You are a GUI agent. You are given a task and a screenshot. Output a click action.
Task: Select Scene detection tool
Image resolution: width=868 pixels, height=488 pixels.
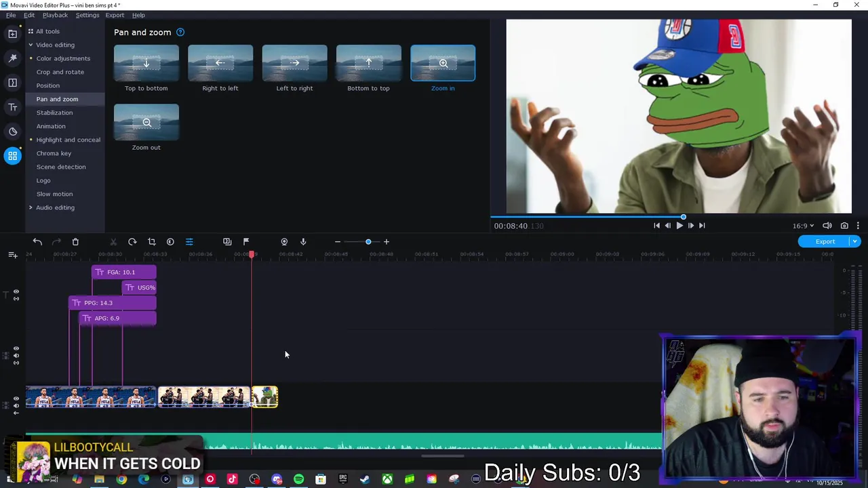tap(61, 167)
